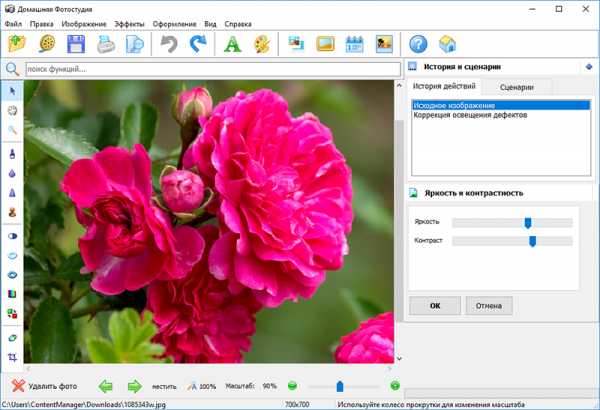Click the 90% Масштаб zoom value
The height and width of the screenshot is (410, 600).
coord(269,386)
